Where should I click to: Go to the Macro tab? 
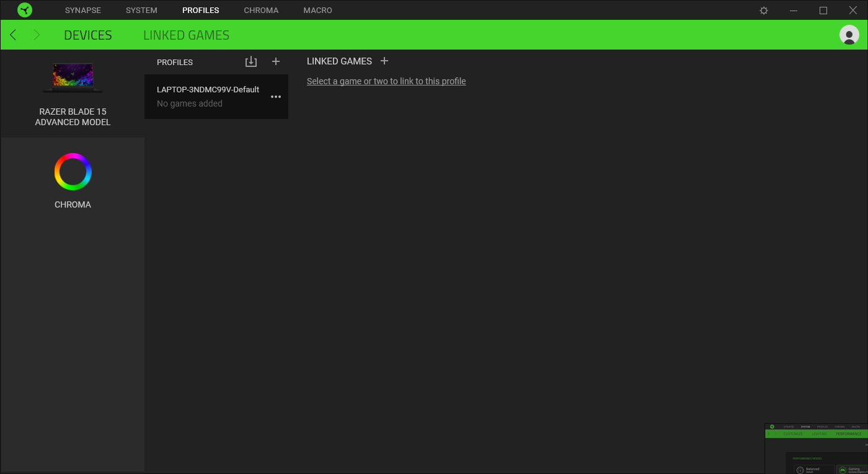click(318, 11)
